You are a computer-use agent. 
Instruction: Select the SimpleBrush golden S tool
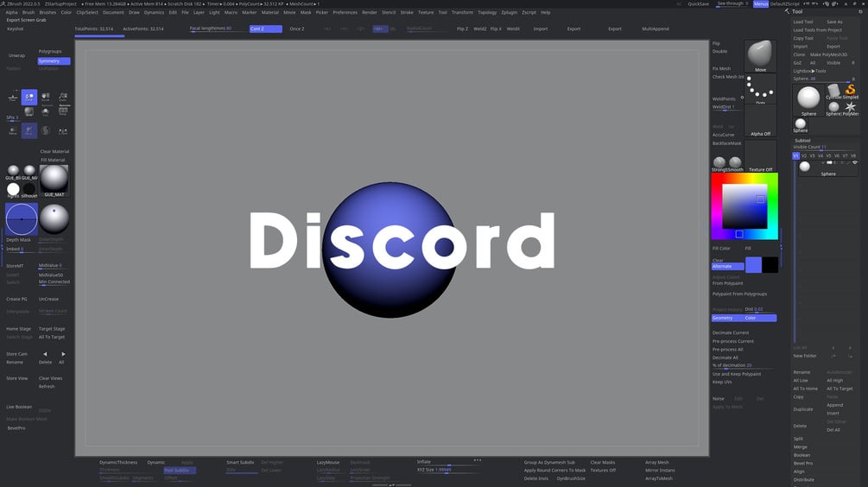(x=850, y=90)
